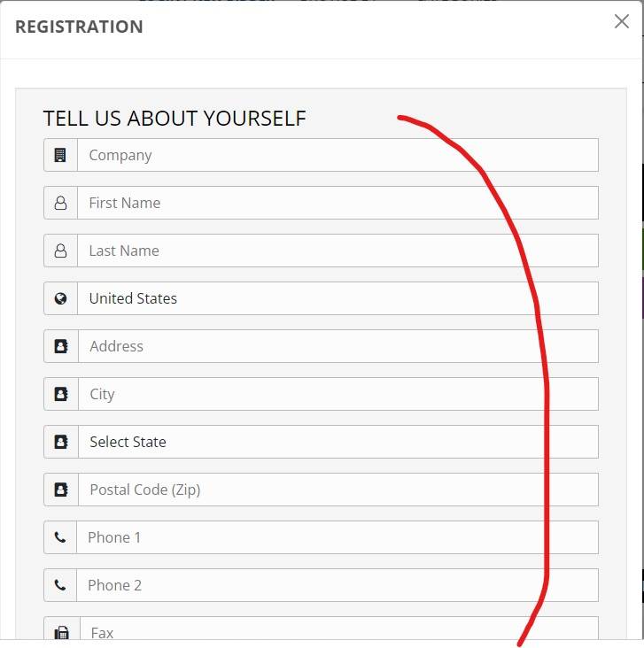
Task: Focus the Company input field
Action: pyautogui.click(x=338, y=155)
